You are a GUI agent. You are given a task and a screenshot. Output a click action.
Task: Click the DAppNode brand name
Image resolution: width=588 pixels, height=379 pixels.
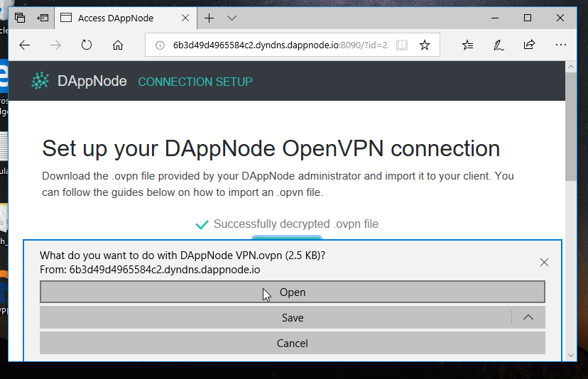point(92,81)
